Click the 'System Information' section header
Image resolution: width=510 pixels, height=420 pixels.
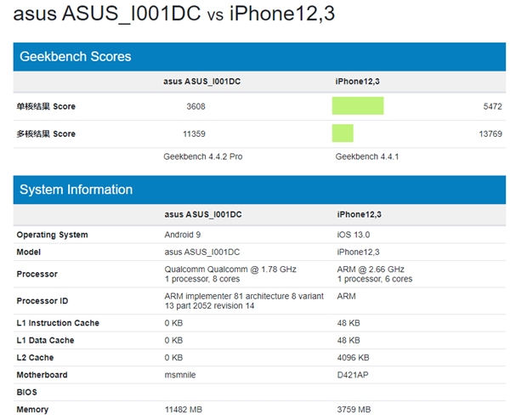tap(259, 190)
